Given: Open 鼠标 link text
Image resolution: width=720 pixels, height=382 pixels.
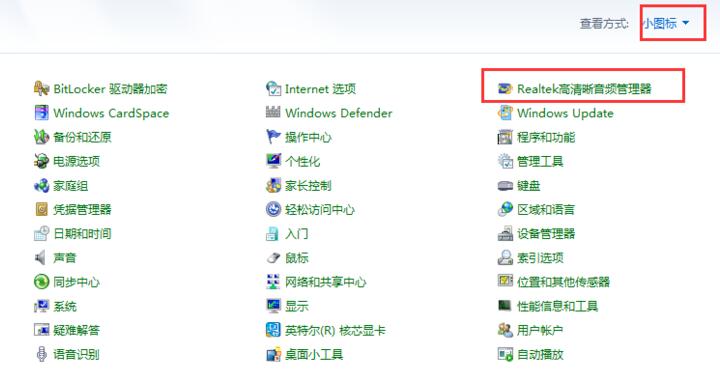Looking at the screenshot, I should [297, 258].
